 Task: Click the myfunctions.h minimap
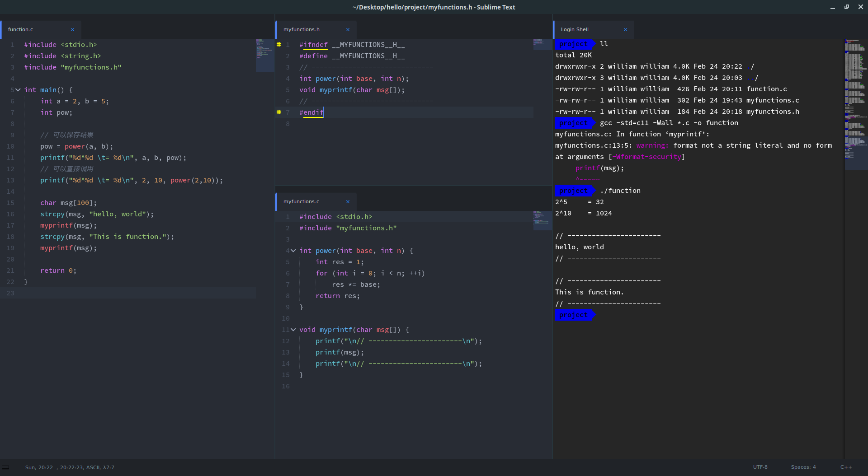tap(542, 44)
